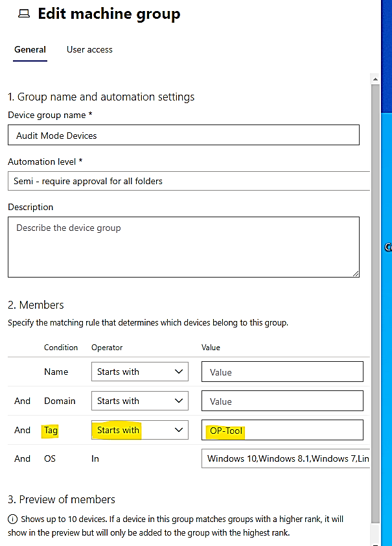The image size is (392, 546).
Task: Click the OS condition label
Action: coord(50,458)
